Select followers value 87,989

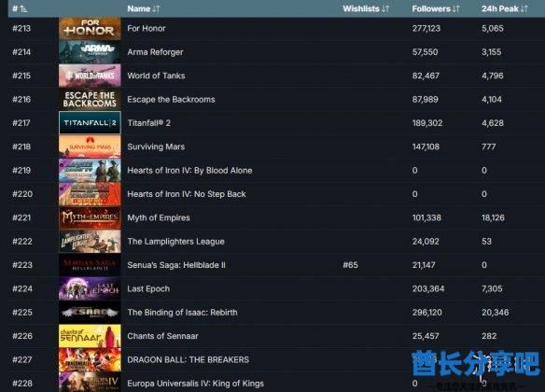(x=426, y=99)
